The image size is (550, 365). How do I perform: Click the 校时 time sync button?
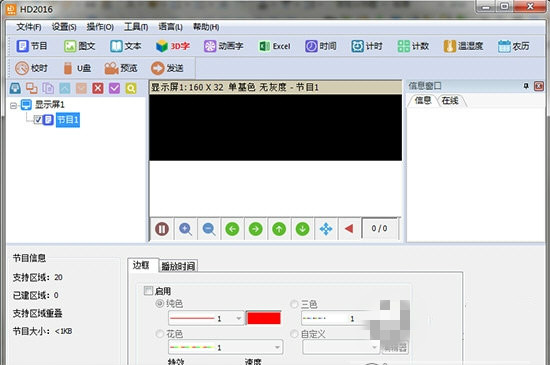point(31,68)
